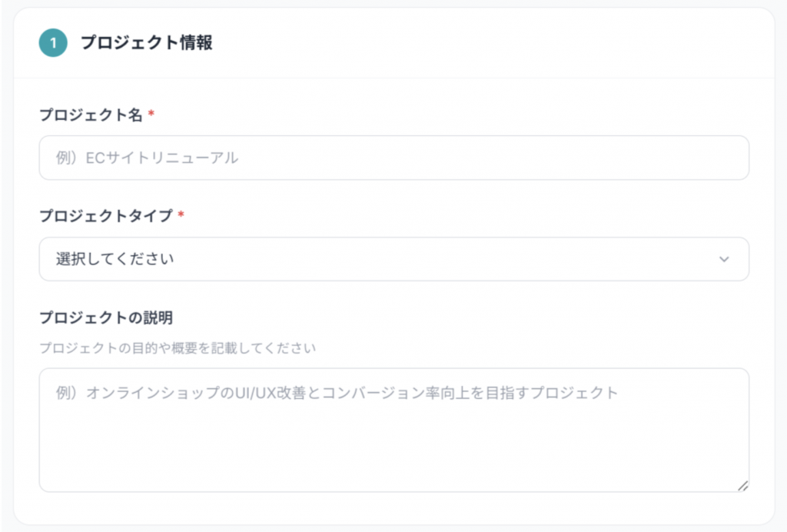Click blank header area right of プロジェクト情報

500,43
